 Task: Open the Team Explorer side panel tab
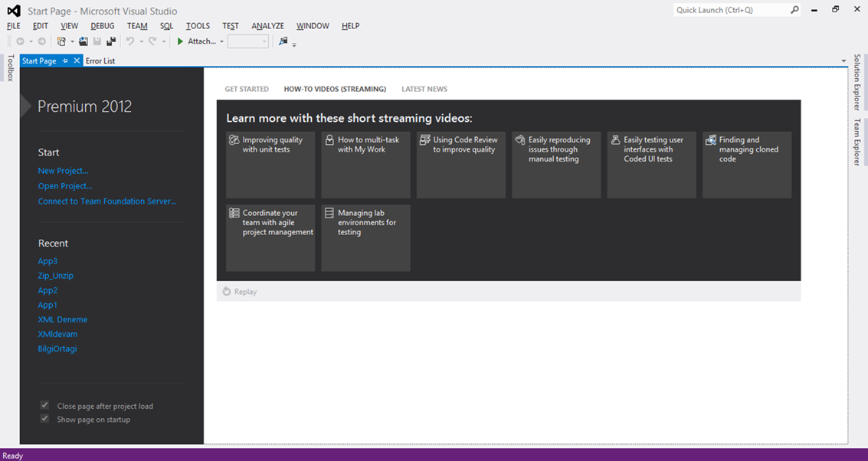point(857,142)
